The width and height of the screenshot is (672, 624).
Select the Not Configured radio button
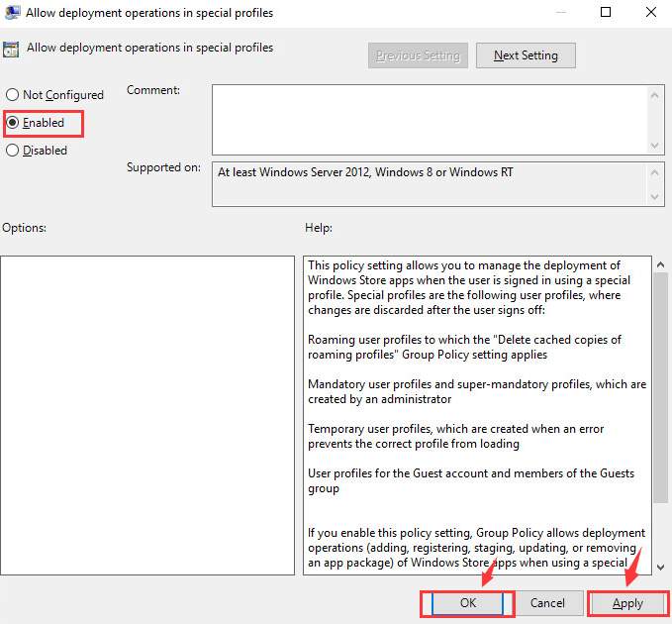(x=54, y=95)
